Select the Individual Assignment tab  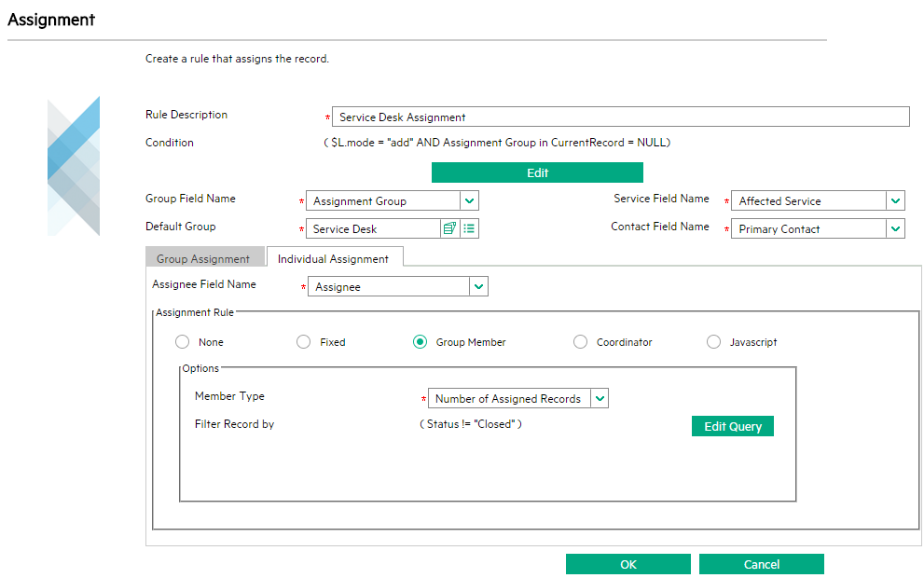[333, 258]
